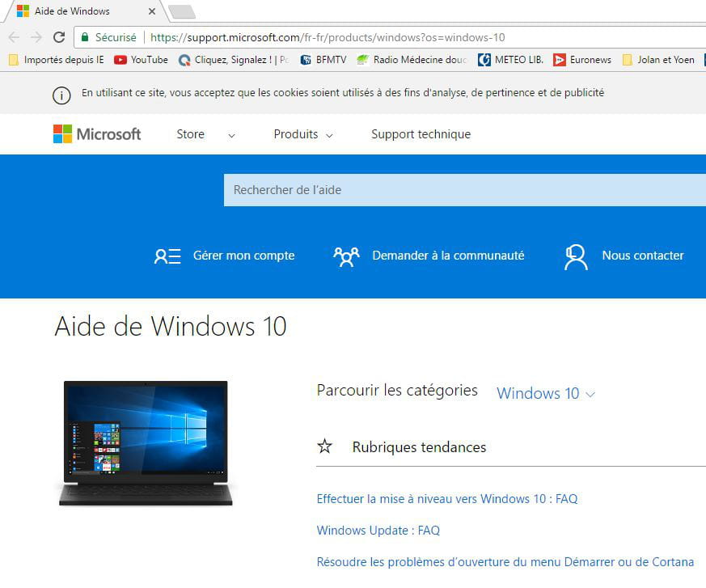Open the Euronews bookmark
Image resolution: width=706 pixels, height=588 pixels.
582,59
